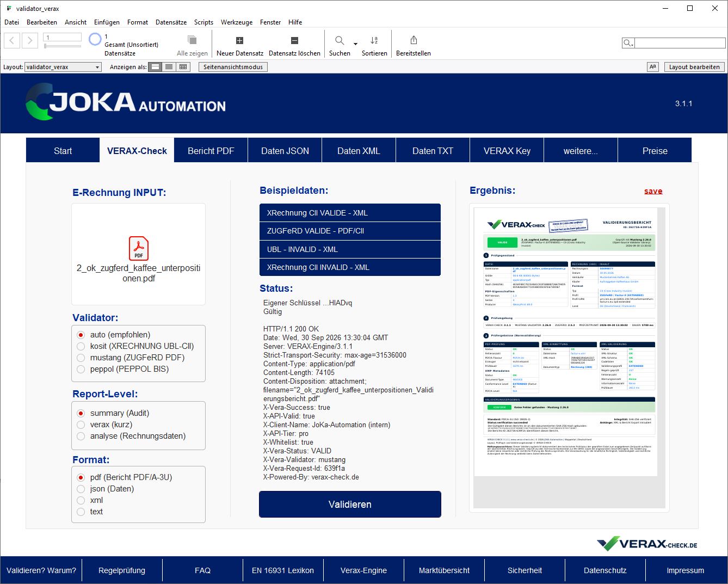Click the PDF file icon in E-Rechnung INPUT

(139, 248)
